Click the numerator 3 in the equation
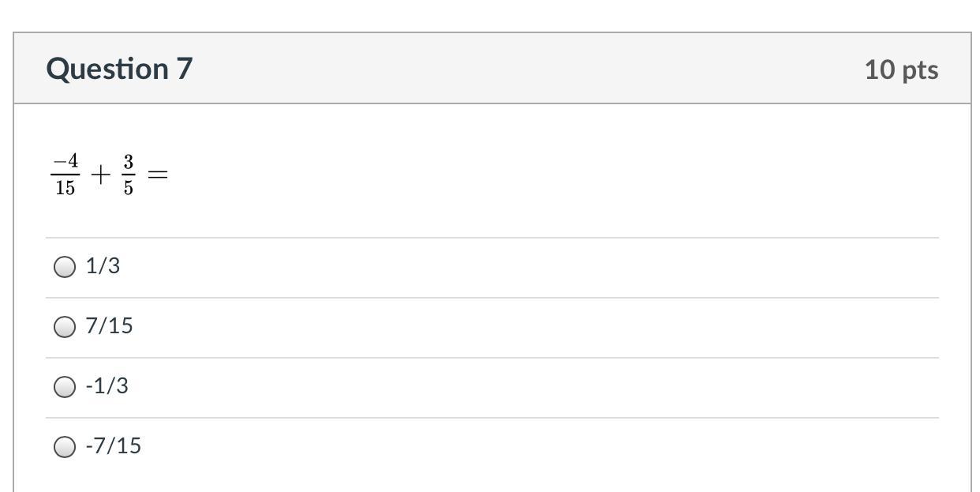The width and height of the screenshot is (980, 492). (x=128, y=163)
